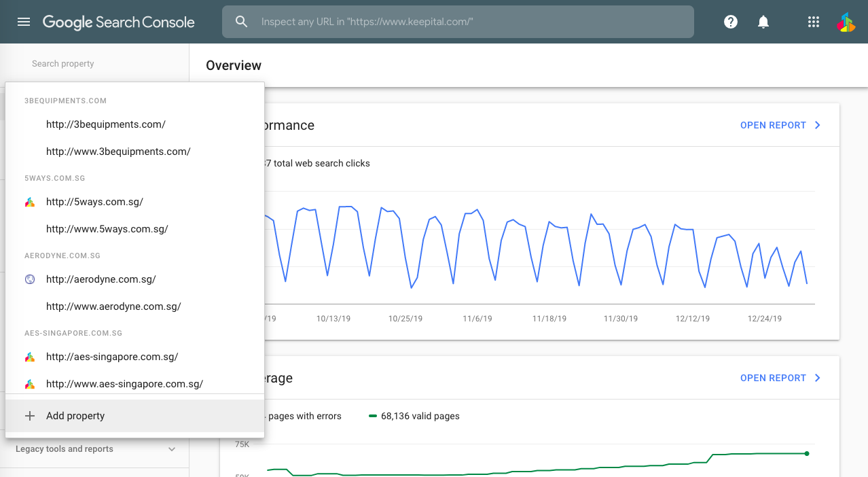Open the Google apps grid
Viewport: 868px width, 477px height.
pyautogui.click(x=813, y=22)
